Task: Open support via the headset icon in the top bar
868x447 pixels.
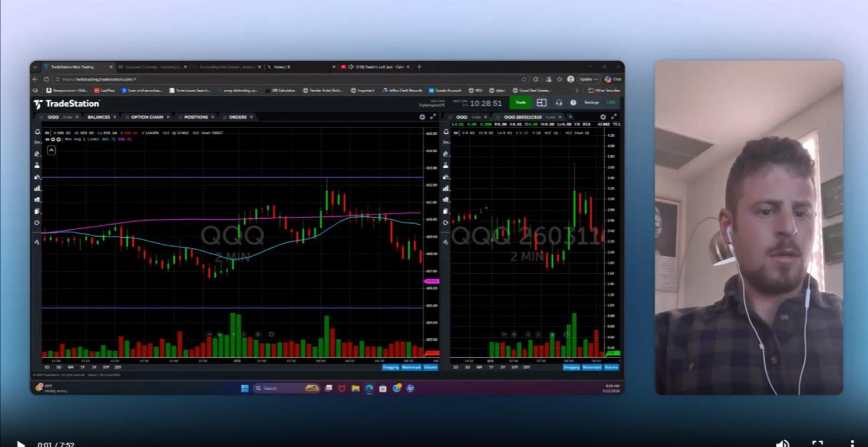Action: (558, 102)
